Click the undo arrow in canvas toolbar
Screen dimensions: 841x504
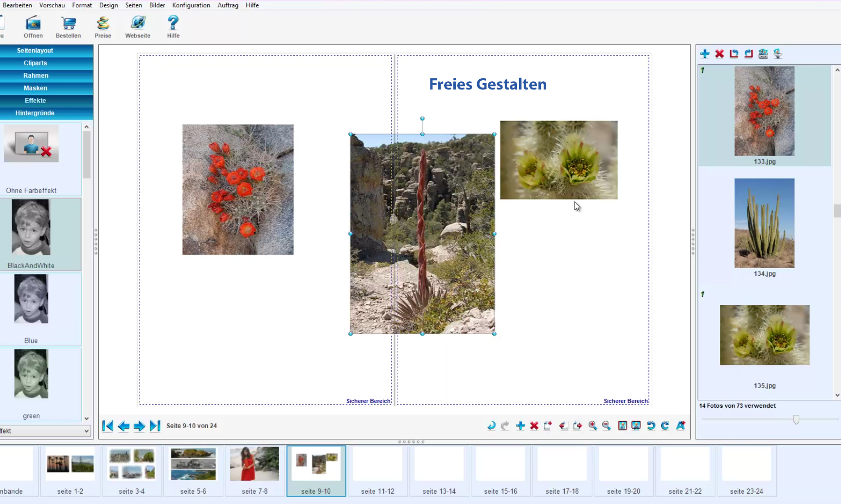491,426
